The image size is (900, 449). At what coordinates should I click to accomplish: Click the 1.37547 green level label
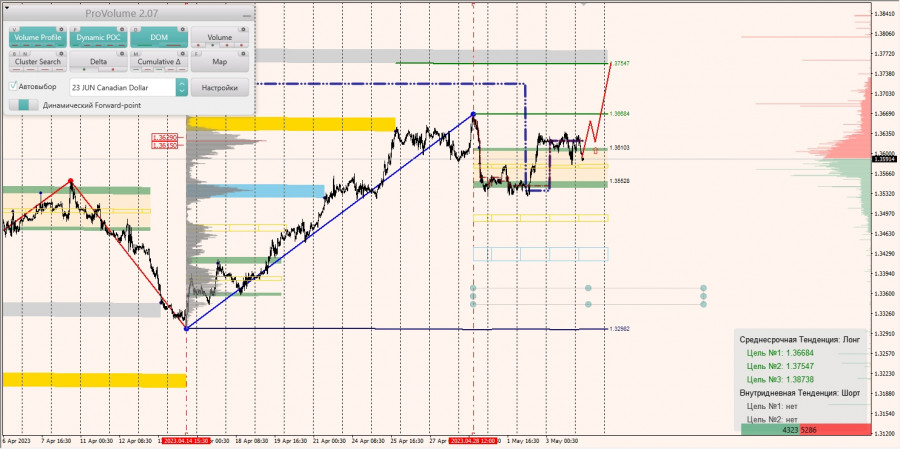point(620,63)
